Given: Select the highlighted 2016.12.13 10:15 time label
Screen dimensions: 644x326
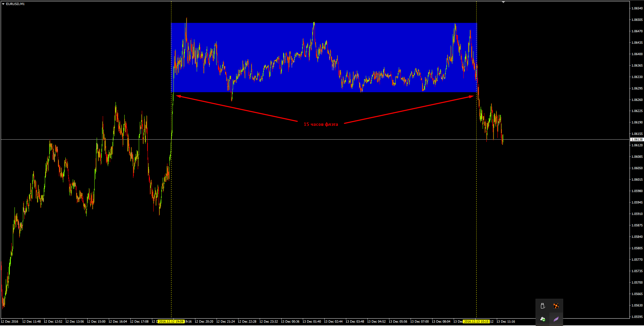Looking at the screenshot, I should click(476, 322).
